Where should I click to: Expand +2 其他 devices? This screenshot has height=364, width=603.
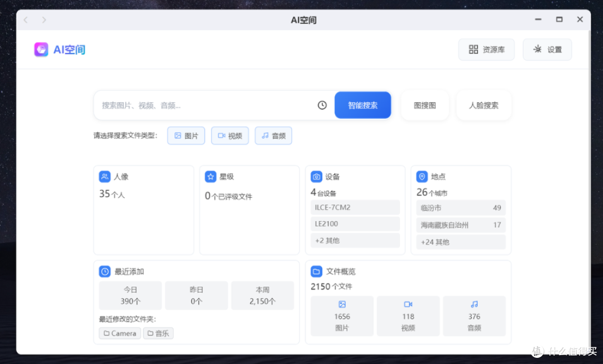point(355,241)
